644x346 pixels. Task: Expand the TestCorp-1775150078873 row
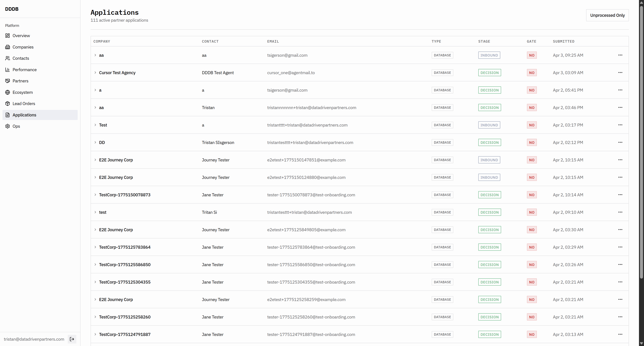coord(95,195)
